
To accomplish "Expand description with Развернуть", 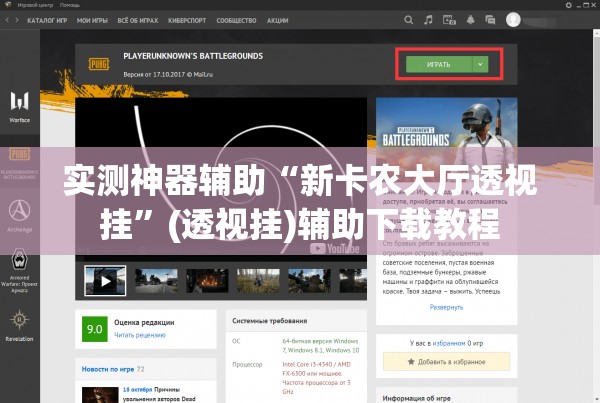I will click(446, 307).
